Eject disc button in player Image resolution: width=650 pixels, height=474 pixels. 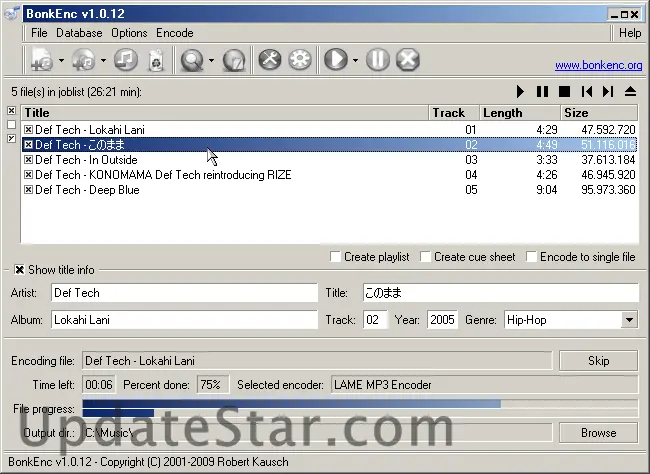tap(630, 91)
